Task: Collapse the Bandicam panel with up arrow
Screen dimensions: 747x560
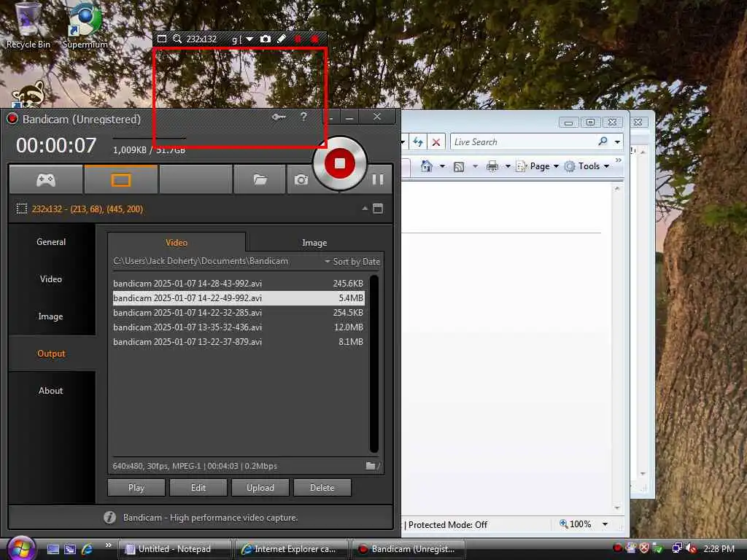Action: tap(365, 208)
